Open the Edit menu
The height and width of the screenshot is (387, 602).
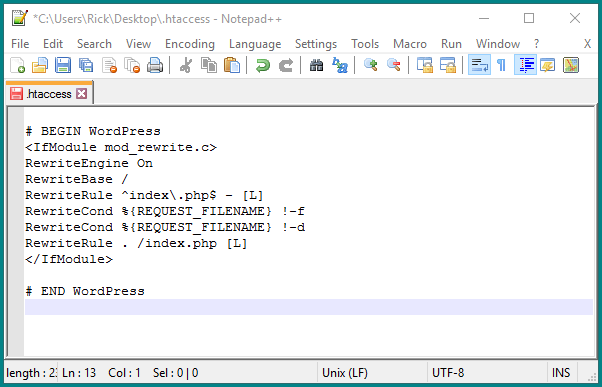[x=53, y=44]
